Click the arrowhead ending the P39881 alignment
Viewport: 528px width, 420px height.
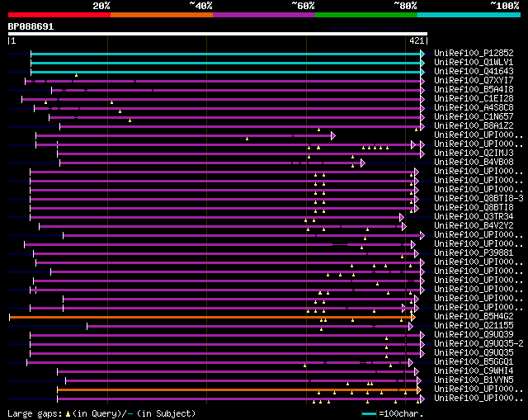click(416, 253)
